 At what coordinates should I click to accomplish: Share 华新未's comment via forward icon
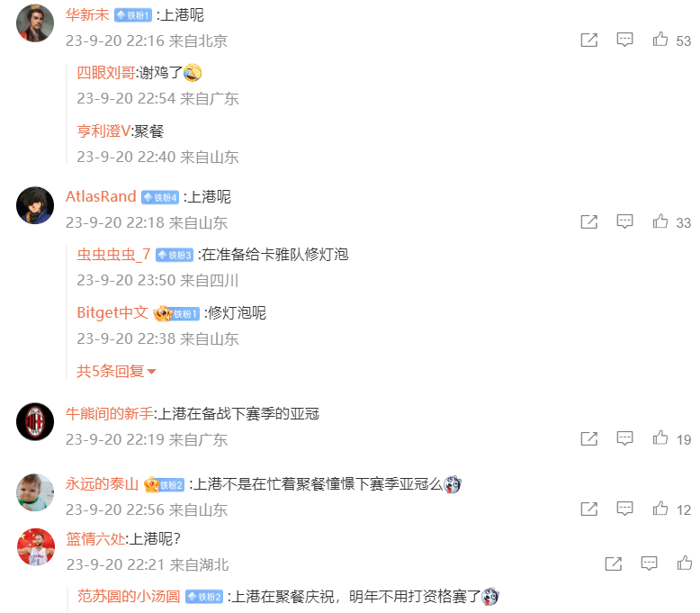click(x=588, y=40)
